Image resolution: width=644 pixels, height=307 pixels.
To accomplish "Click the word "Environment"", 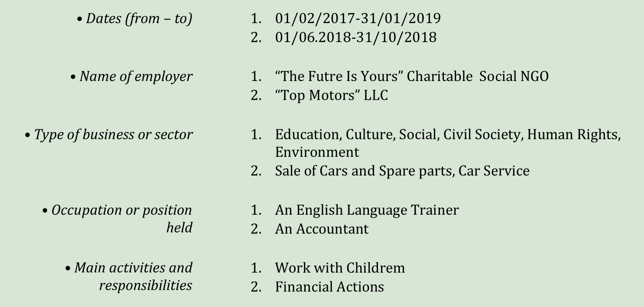I will pyautogui.click(x=317, y=152).
